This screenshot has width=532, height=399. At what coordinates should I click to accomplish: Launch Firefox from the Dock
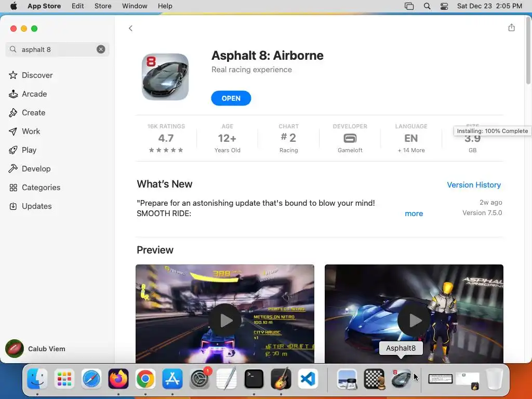tap(118, 379)
